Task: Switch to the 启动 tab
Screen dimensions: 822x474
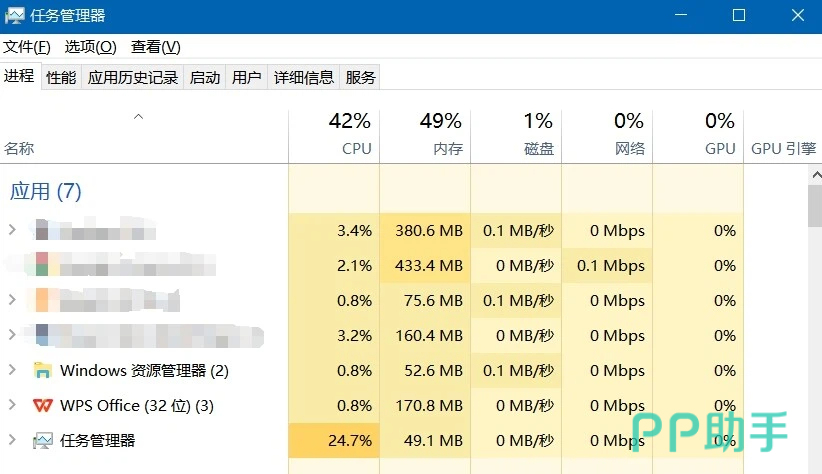Action: pos(204,78)
